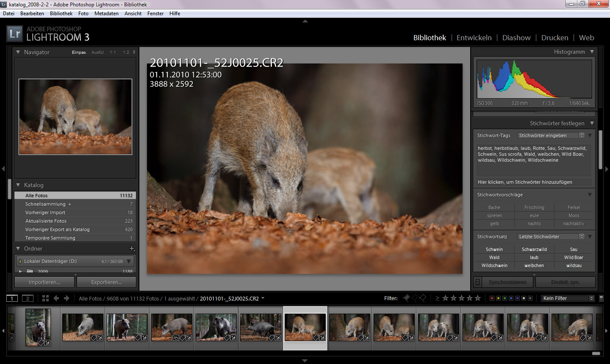Add suggested keyword Frischling

[x=534, y=207]
